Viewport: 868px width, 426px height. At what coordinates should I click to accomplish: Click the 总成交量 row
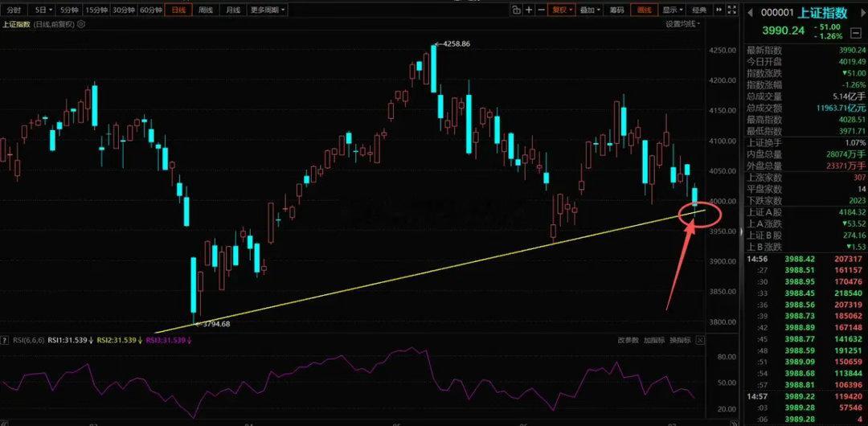(x=805, y=96)
